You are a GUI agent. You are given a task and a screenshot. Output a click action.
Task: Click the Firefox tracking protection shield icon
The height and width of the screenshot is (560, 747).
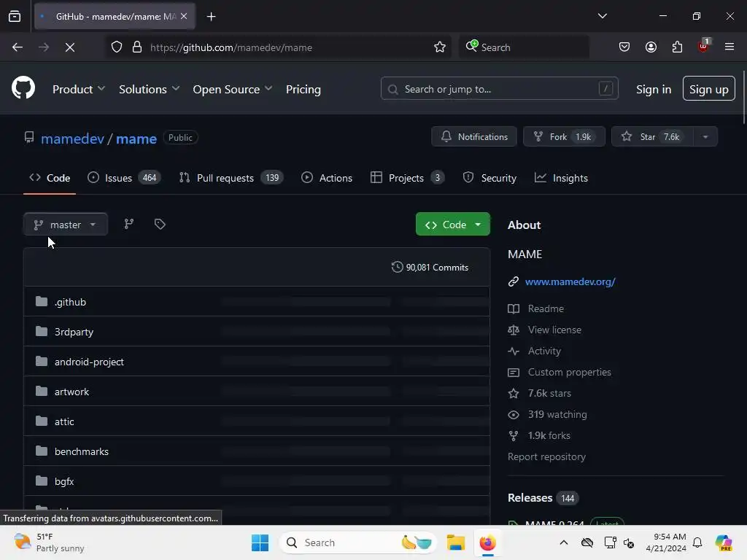[117, 47]
